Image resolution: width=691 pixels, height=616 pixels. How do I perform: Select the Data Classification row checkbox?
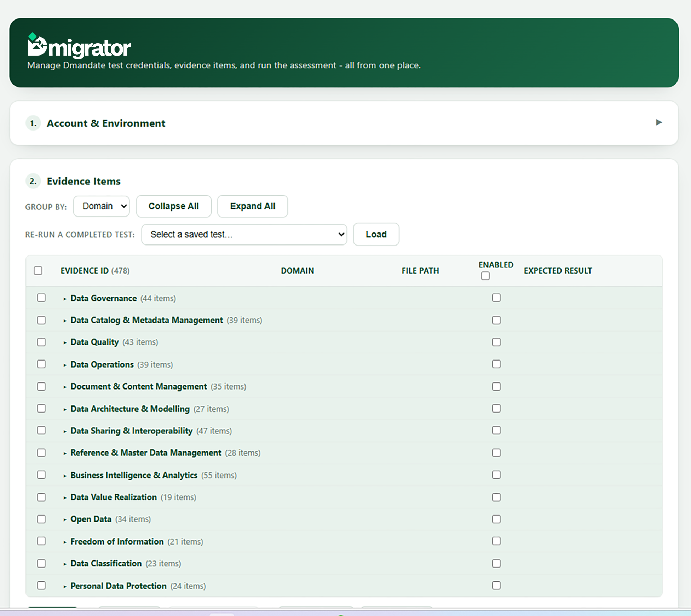point(41,563)
